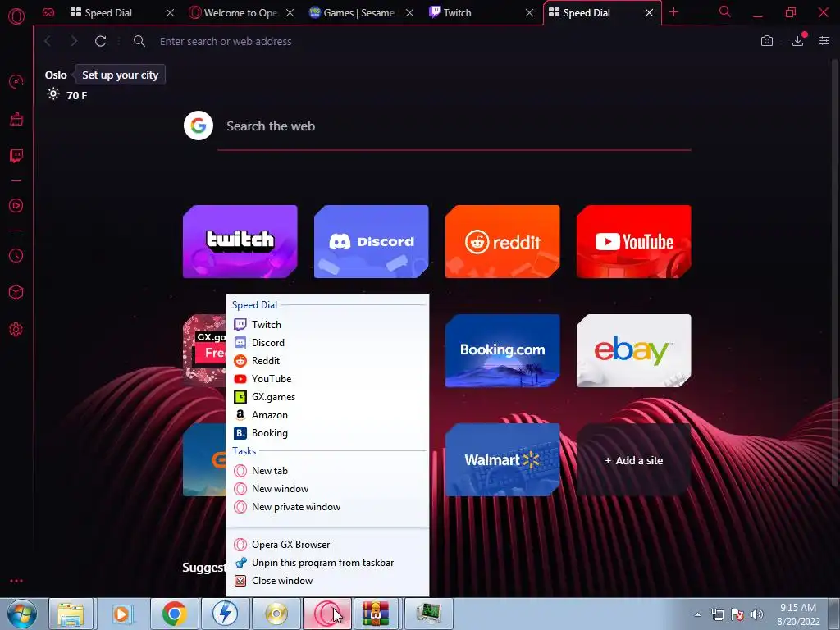Open the Opera menu logo in the sidebar

click(16, 16)
